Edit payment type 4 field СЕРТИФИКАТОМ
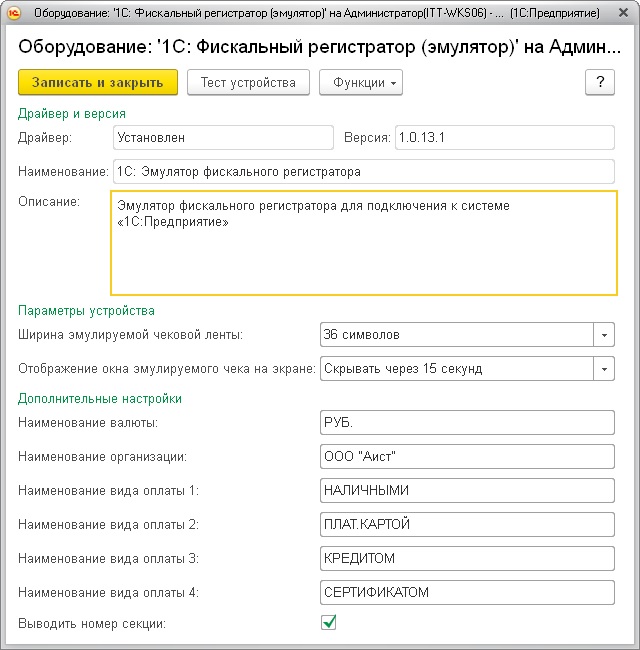 (466, 593)
